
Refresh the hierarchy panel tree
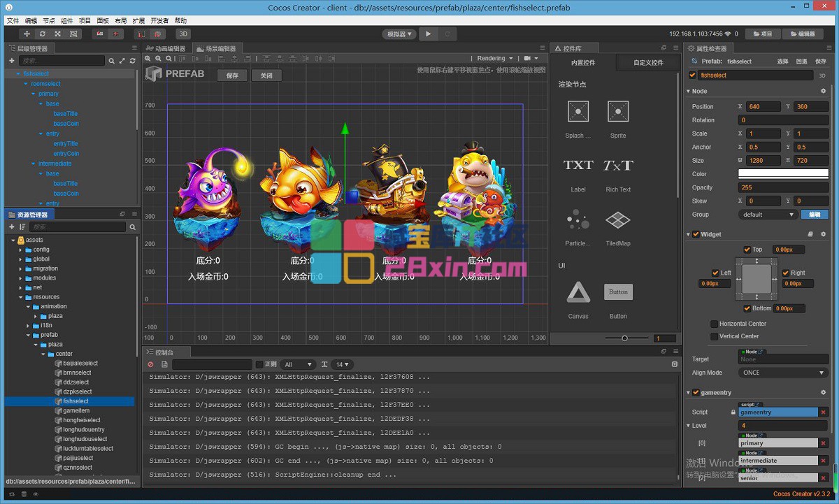[132, 61]
